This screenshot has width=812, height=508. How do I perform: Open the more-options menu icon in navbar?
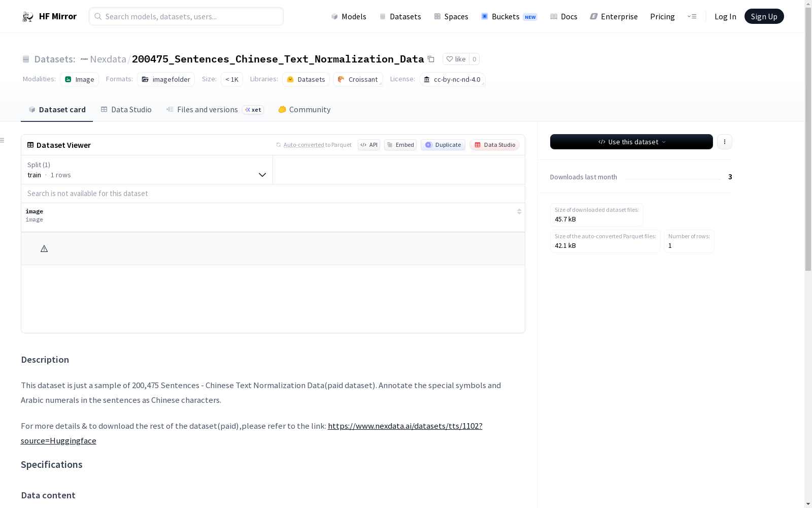(x=692, y=16)
